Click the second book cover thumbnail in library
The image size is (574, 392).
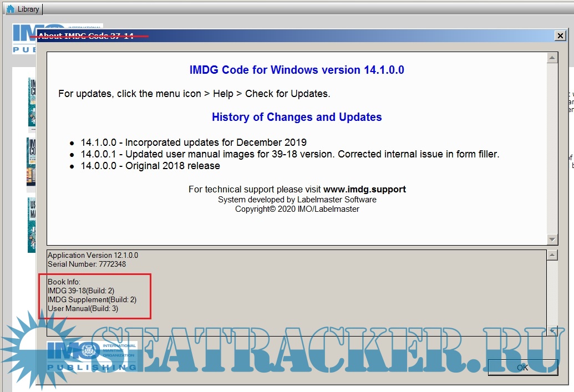(31, 161)
